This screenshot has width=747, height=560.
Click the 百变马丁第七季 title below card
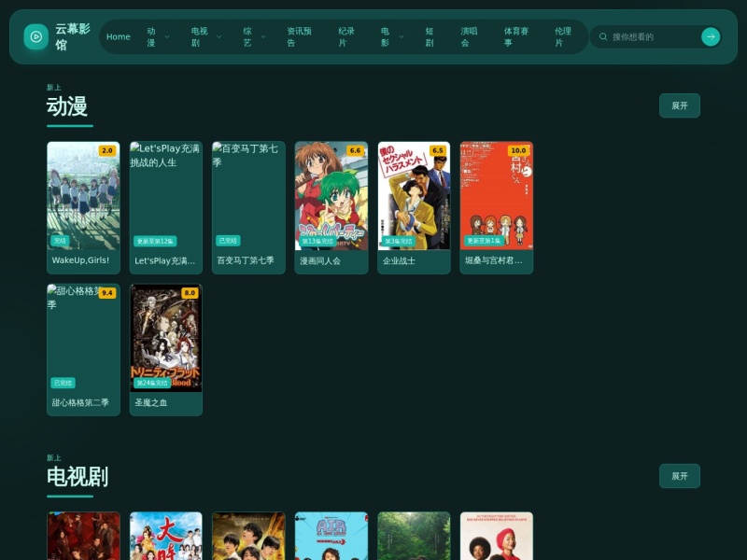coord(246,260)
